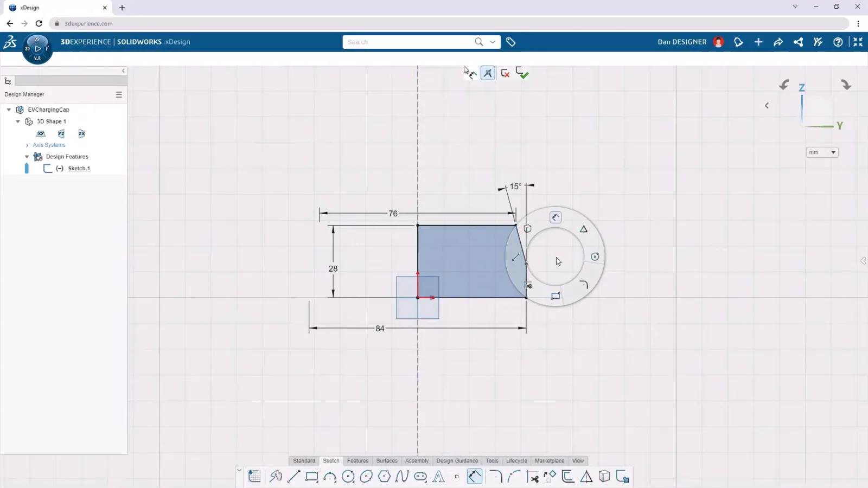
Task: Click the 3D box tool in bottom toolbar
Action: coord(604,477)
